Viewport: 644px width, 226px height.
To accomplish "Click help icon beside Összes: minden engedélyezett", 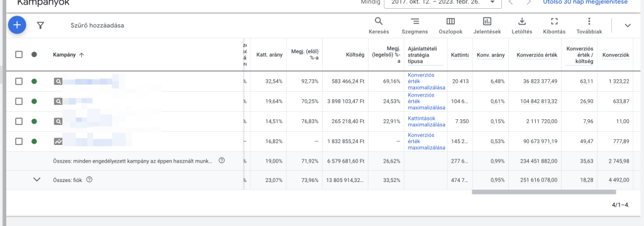I will [x=222, y=161].
